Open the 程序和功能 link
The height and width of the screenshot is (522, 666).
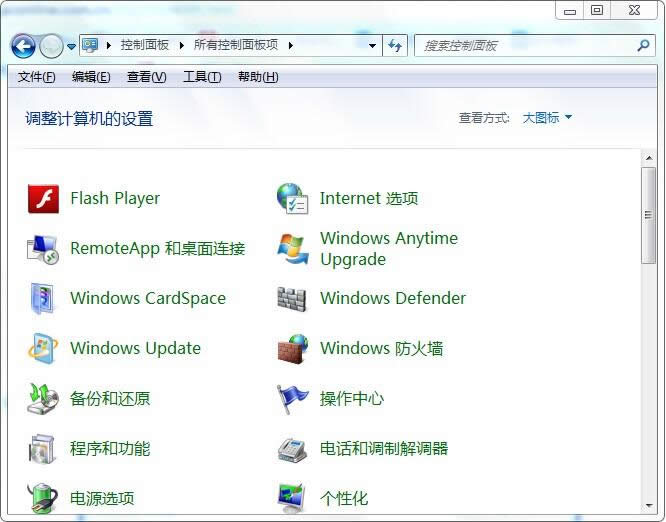coord(110,449)
